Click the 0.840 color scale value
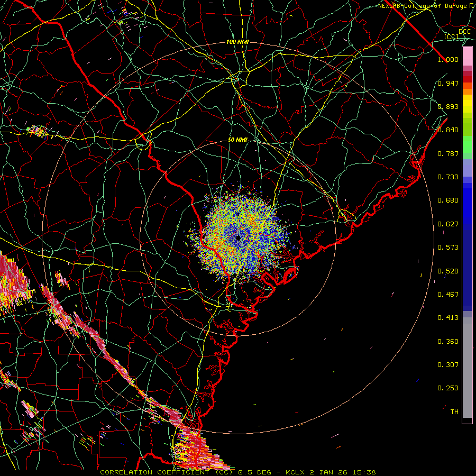 [448, 130]
